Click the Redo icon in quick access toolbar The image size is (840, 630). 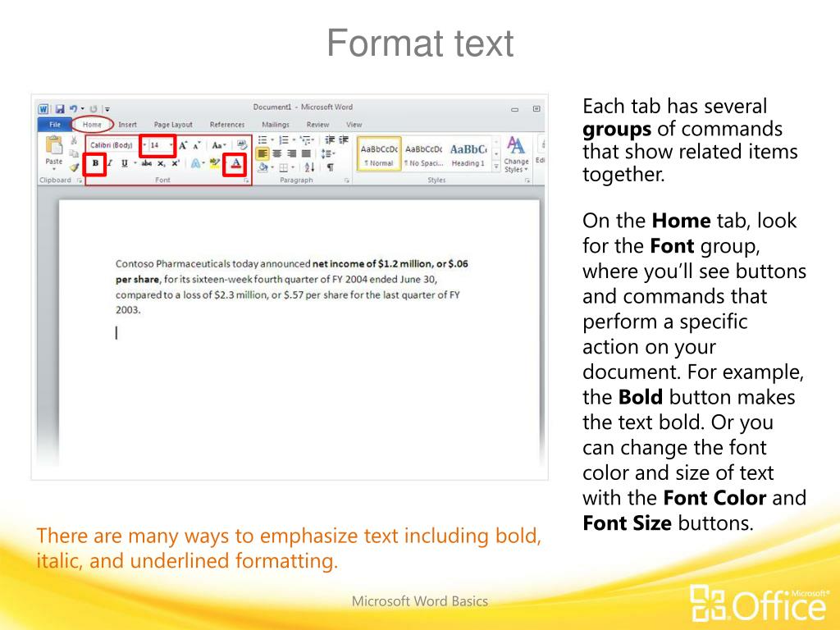coord(94,109)
